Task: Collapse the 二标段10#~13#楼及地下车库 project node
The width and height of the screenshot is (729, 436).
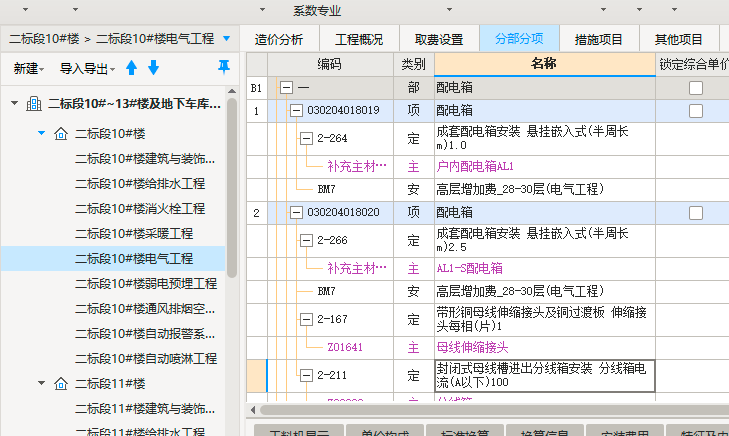Action: (x=14, y=103)
